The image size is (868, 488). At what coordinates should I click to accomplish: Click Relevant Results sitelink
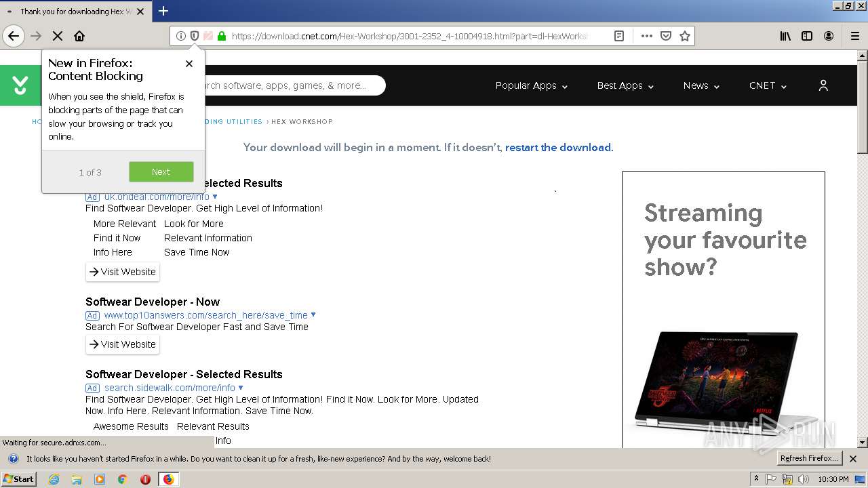click(213, 426)
